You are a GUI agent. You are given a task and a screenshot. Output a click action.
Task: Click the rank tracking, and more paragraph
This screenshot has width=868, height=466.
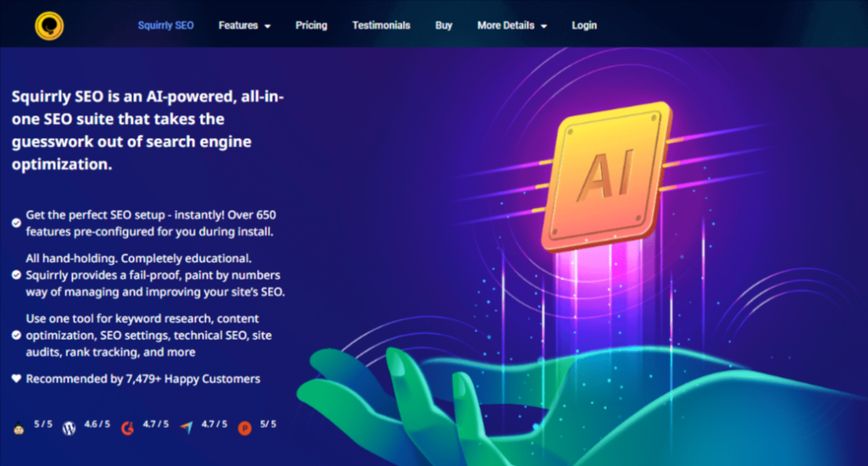click(148, 336)
